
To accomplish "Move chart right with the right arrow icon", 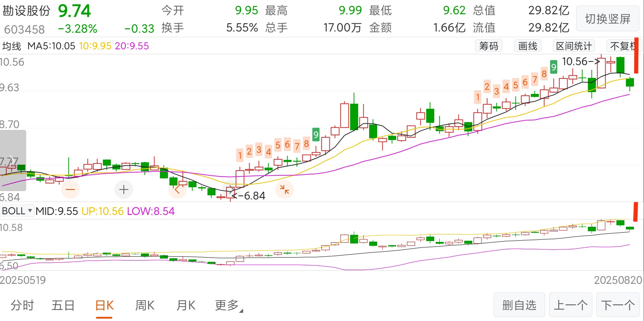I will click(231, 189).
